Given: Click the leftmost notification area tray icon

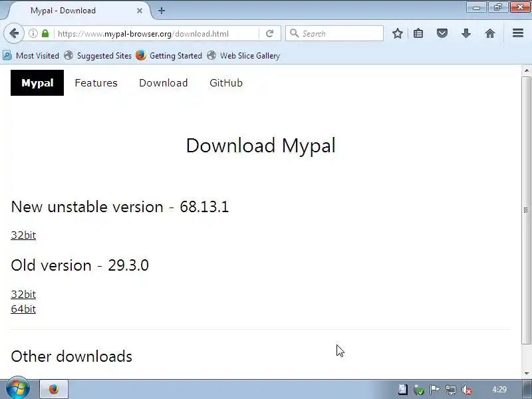Looking at the screenshot, I should (x=403, y=390).
